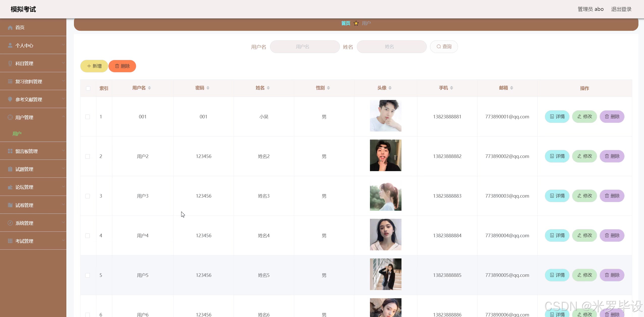Open the 论坛管理 menu item
Viewport: 644px width, 317px height.
24,187
